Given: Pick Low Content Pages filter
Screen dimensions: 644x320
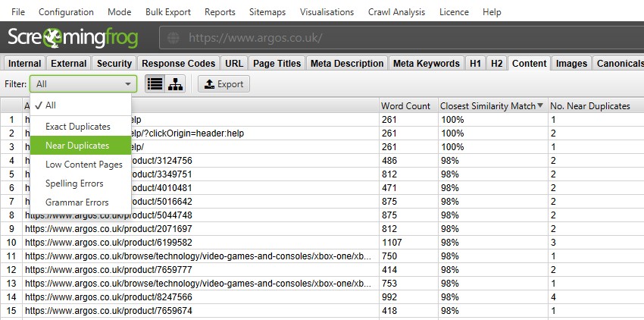Looking at the screenshot, I should click(83, 165).
